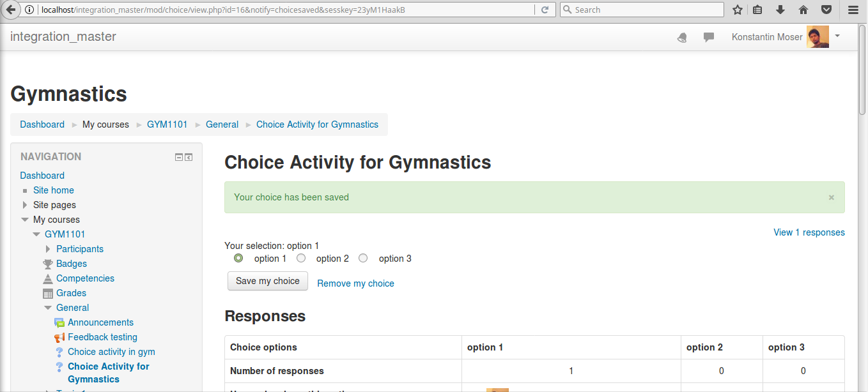
Task: Click the Remove my choice link
Action: tap(355, 283)
